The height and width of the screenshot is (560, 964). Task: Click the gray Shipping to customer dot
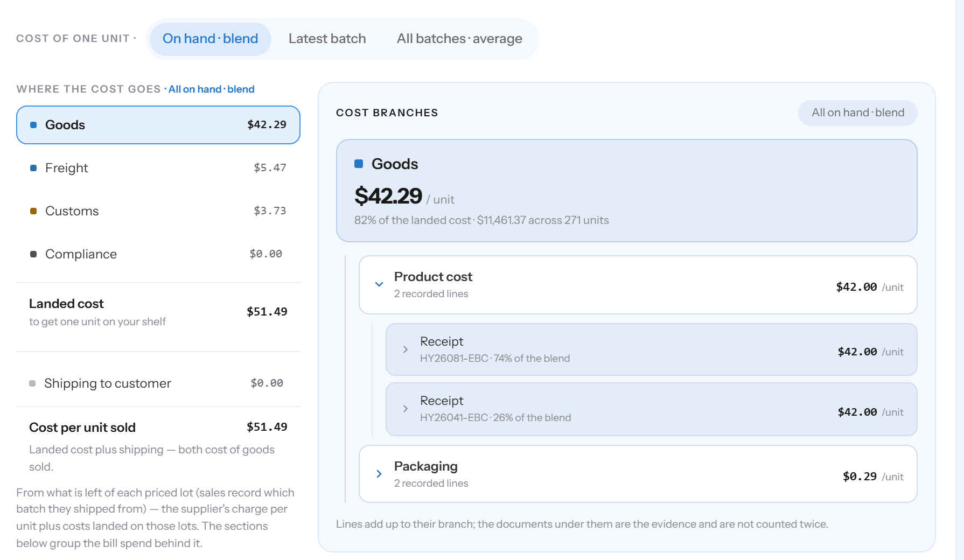coord(32,383)
